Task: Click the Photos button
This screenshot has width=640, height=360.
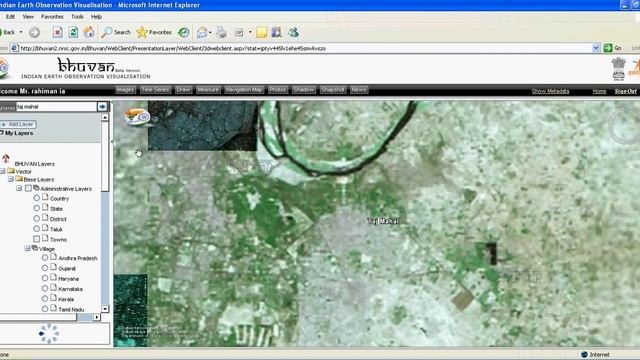Action: pyautogui.click(x=278, y=90)
